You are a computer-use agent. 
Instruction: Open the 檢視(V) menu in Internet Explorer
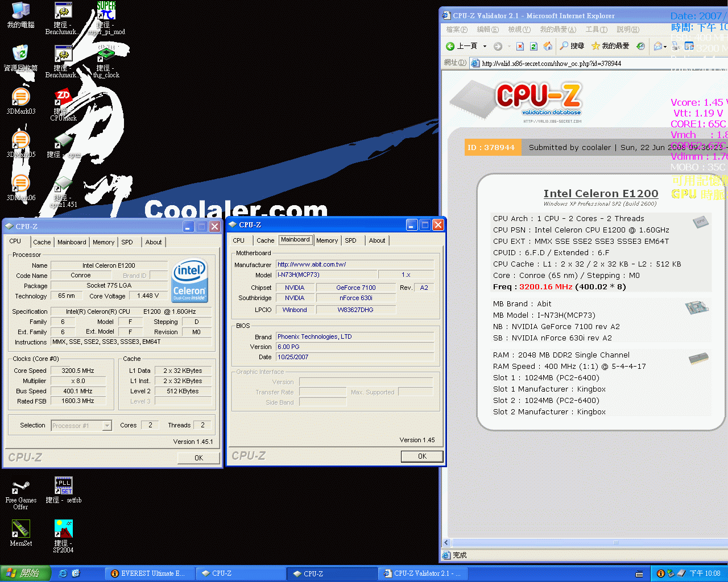(519, 30)
